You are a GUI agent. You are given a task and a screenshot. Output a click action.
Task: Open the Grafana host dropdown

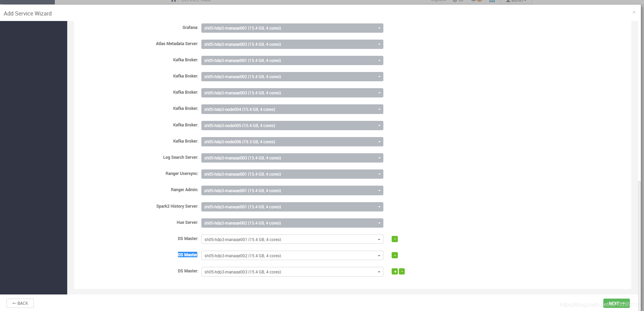point(292,28)
